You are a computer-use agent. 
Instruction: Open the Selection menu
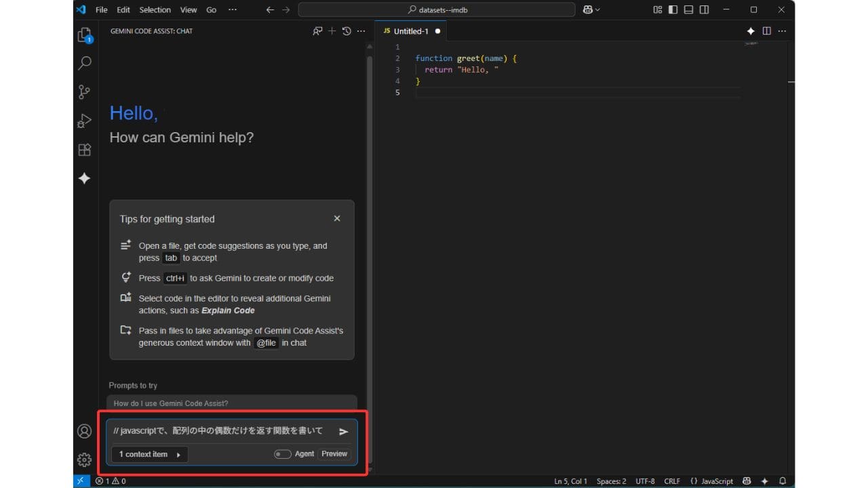tap(155, 9)
